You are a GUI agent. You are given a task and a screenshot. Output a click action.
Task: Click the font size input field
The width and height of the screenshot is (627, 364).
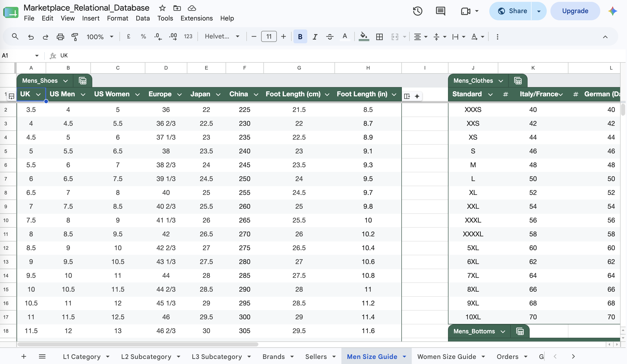click(x=269, y=37)
